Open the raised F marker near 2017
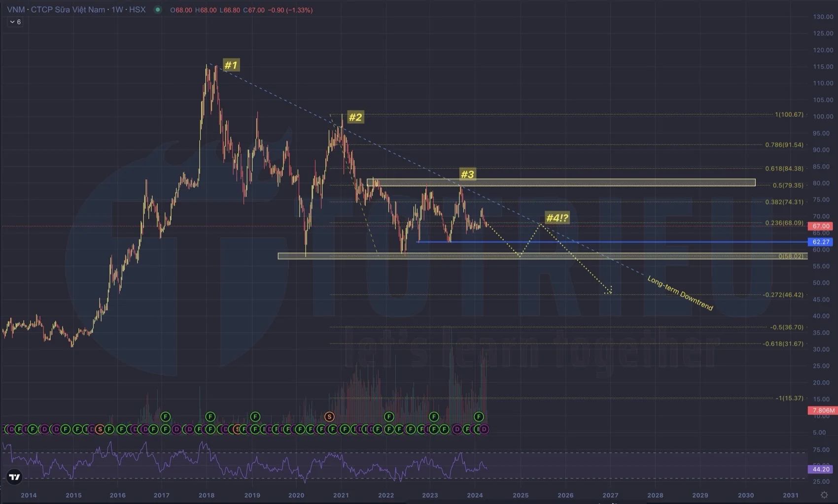The image size is (838, 504). (165, 417)
